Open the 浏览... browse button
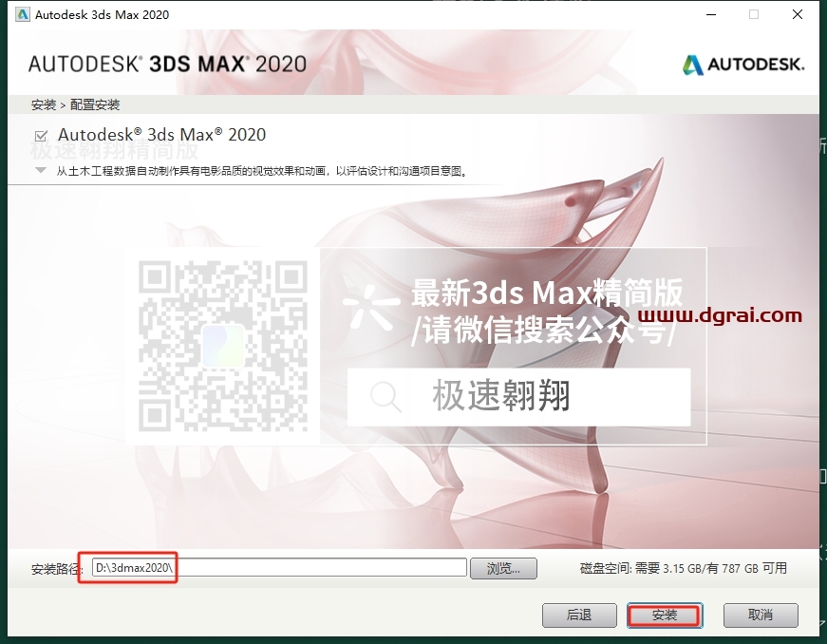The width and height of the screenshot is (827, 644). [x=503, y=568]
